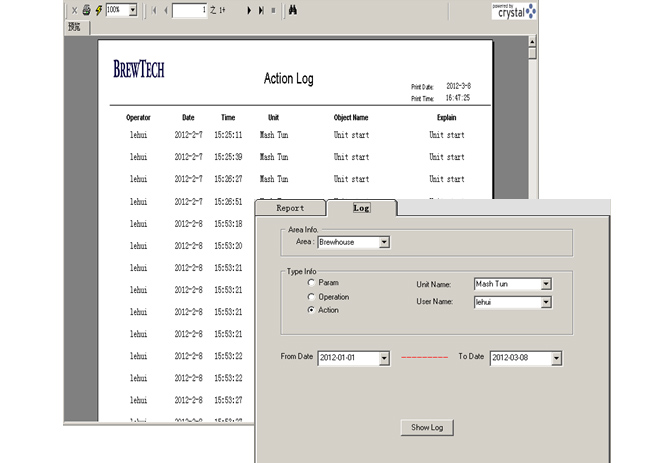The width and height of the screenshot is (660, 463).
Task: Click the From Date value 2012-01-01
Action: tap(338, 358)
